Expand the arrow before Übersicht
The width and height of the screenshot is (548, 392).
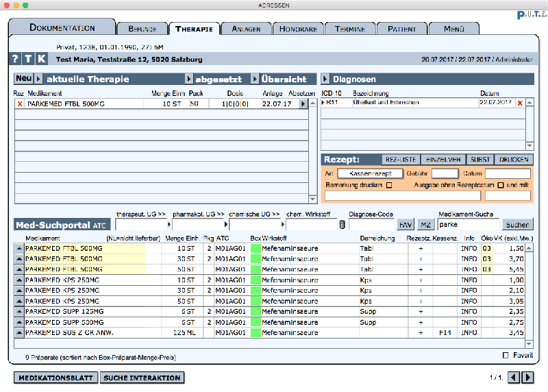(255, 79)
